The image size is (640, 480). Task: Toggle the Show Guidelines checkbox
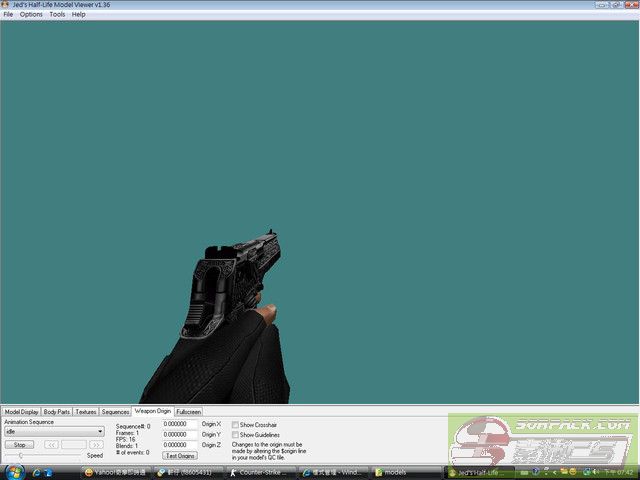click(x=235, y=435)
